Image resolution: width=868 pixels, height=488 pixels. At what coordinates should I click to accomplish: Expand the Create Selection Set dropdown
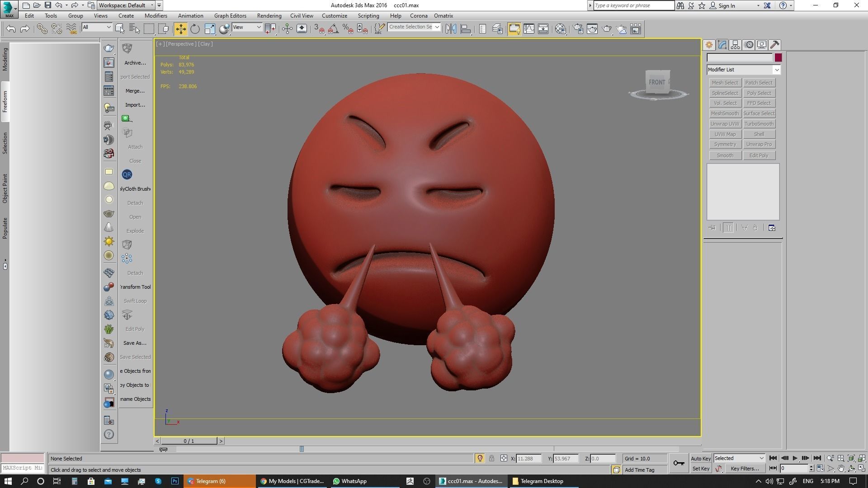pos(437,27)
